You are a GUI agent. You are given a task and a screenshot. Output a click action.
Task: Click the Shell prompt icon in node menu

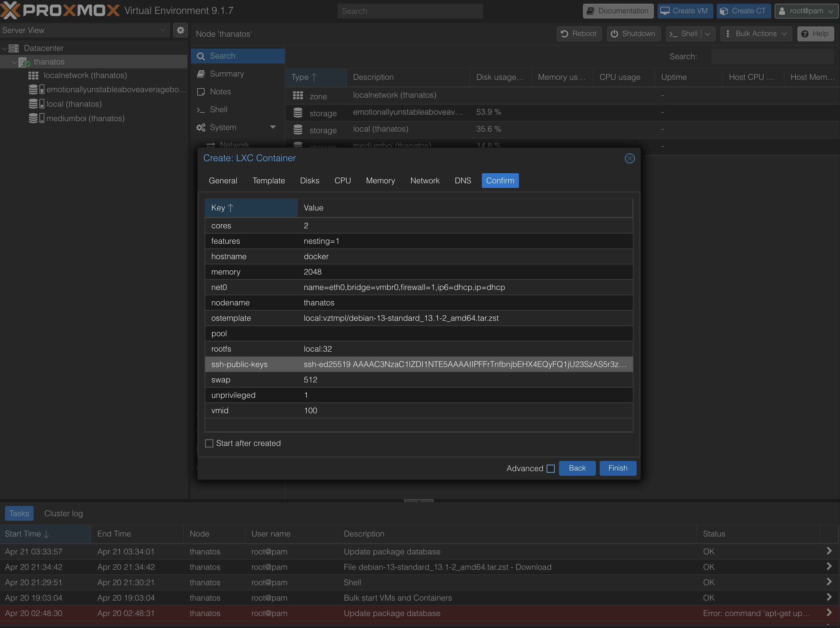point(201,110)
